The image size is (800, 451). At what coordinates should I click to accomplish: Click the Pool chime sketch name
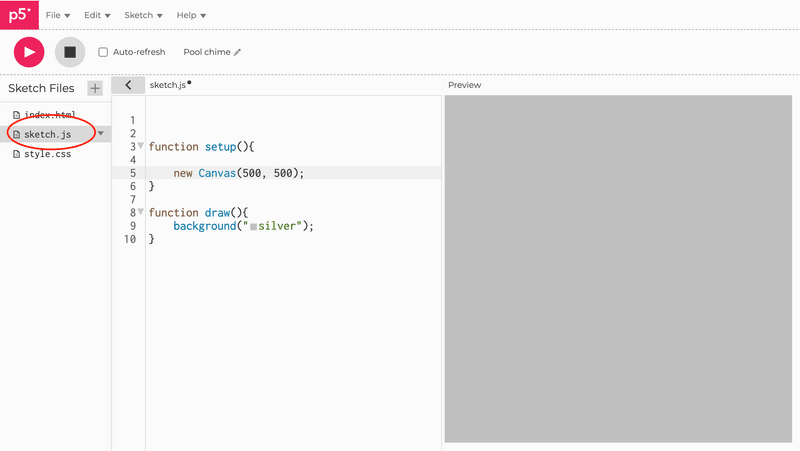[206, 52]
